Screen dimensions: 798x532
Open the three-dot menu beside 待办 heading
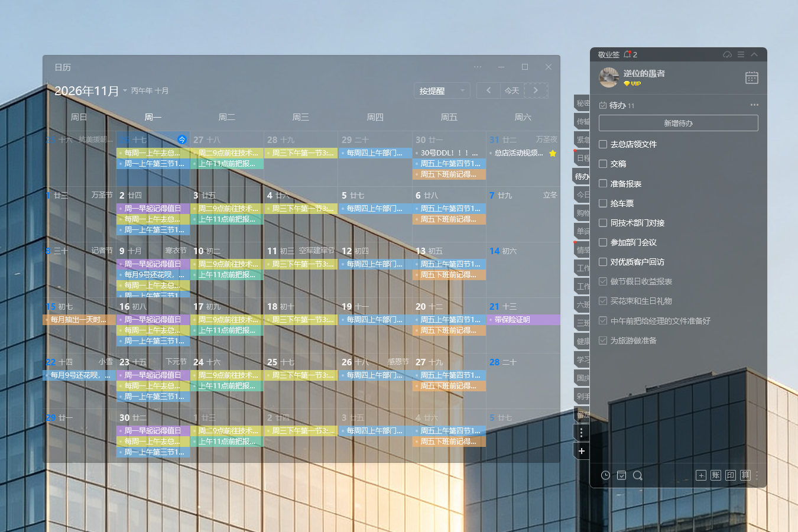754,105
